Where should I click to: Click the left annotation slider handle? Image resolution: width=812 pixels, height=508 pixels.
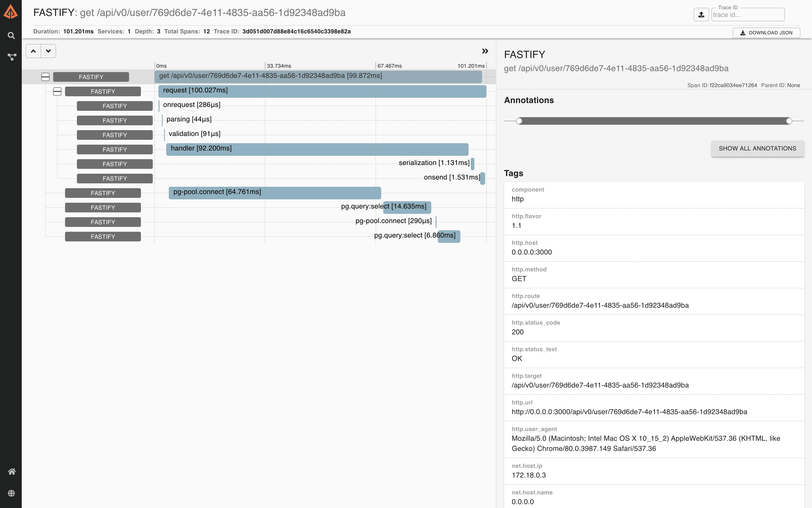coord(519,121)
